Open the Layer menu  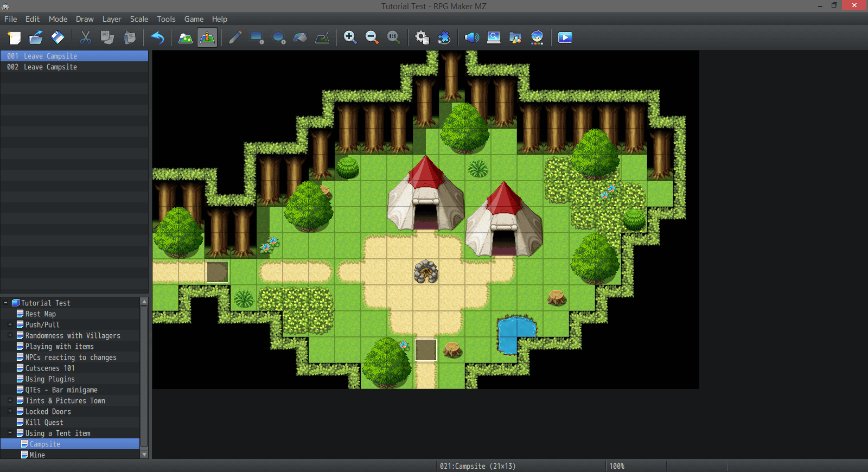[112, 19]
